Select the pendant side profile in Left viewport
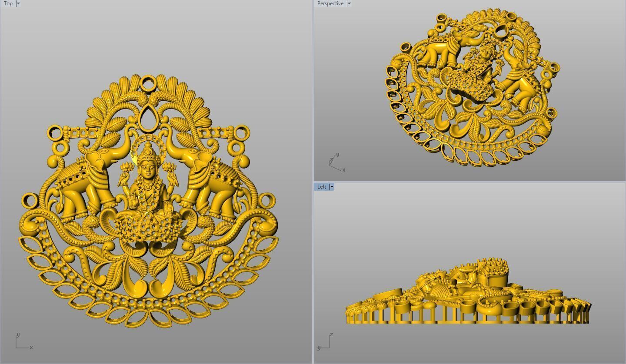The image size is (626, 364). click(468, 291)
